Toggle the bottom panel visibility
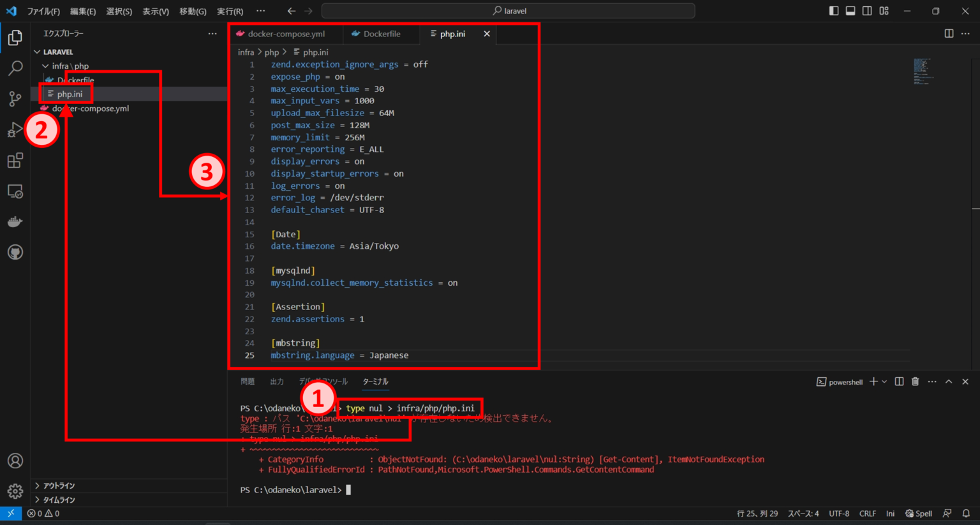980x525 pixels. pos(850,10)
